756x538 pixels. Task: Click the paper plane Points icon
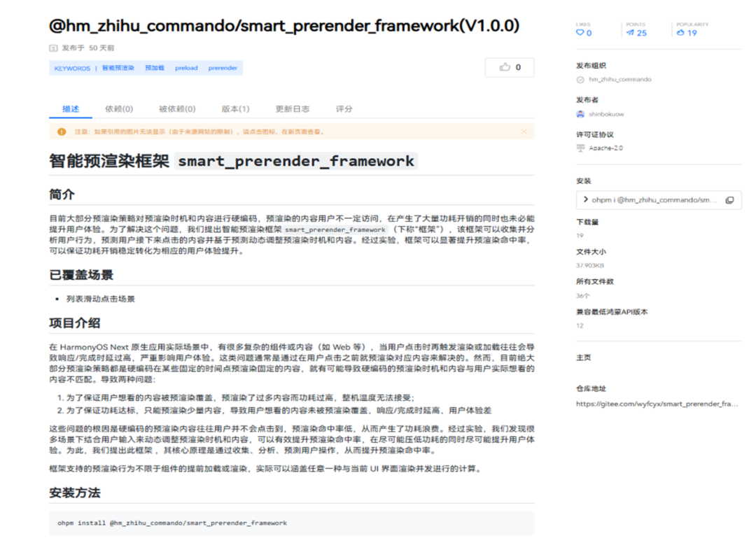pos(630,33)
